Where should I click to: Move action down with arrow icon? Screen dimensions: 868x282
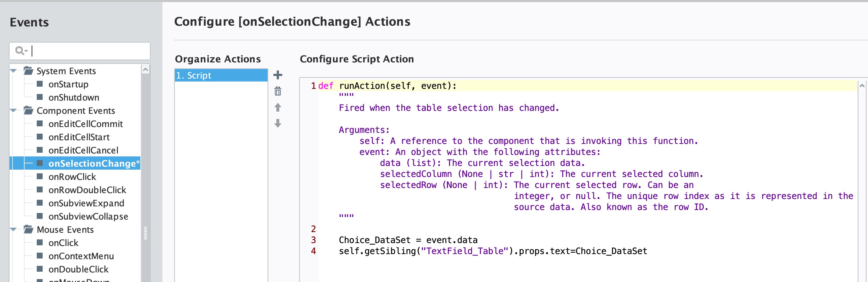[278, 123]
